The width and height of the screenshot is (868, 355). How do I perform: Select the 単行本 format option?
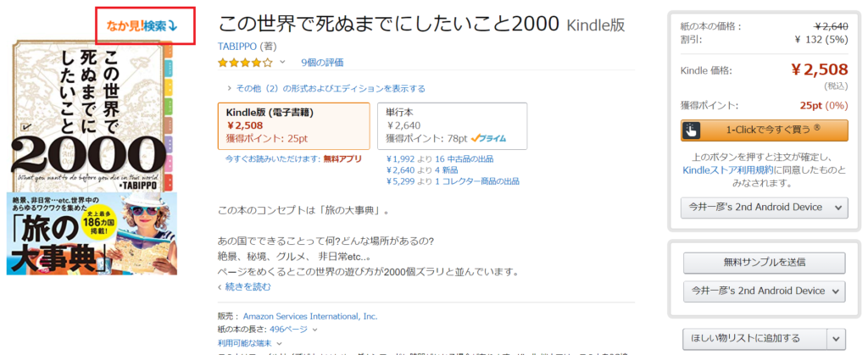452,126
